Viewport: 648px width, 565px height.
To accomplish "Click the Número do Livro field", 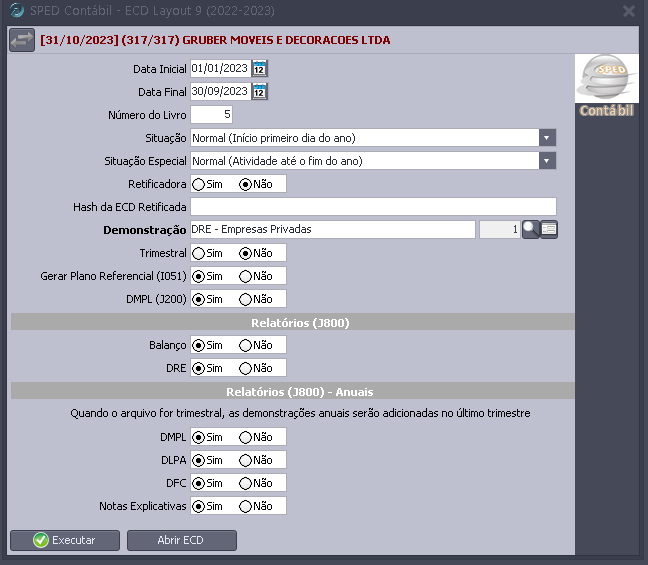I will (x=211, y=114).
